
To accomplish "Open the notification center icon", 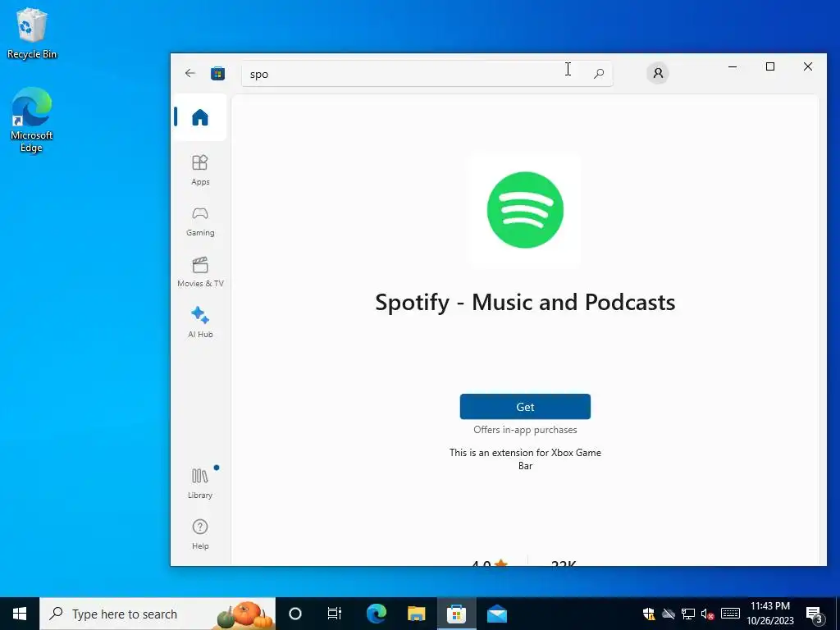I will coord(814,614).
